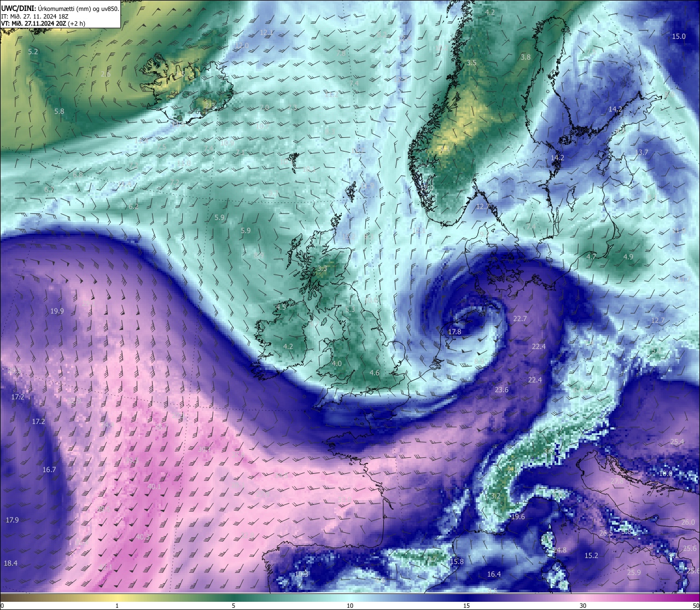700x610 pixels.
Task: Click the '3.3' value over Scotland
Action: coord(322,268)
